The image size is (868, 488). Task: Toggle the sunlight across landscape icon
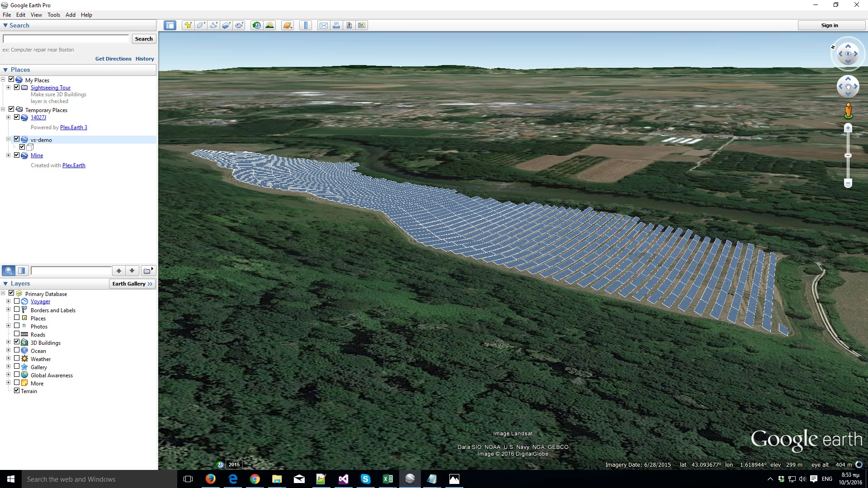(x=269, y=25)
